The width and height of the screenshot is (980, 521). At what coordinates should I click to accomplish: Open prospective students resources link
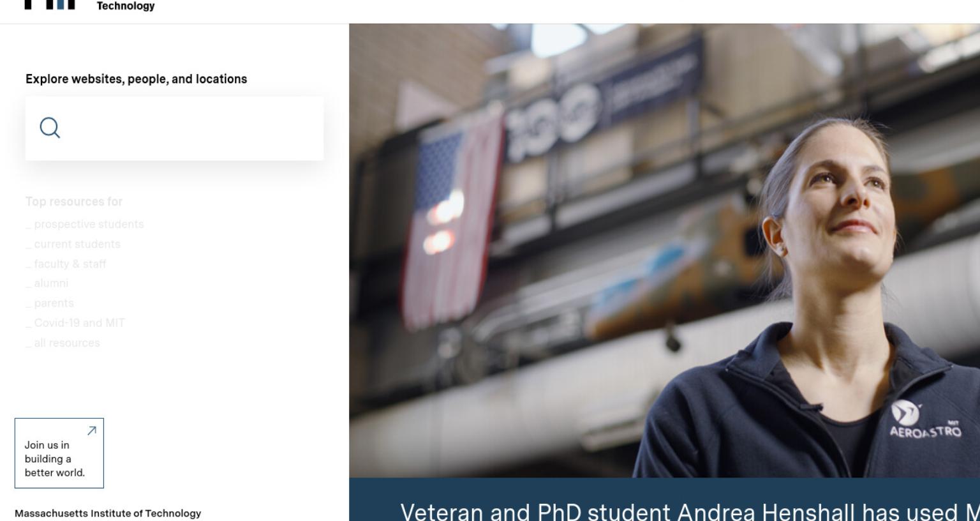click(x=85, y=224)
